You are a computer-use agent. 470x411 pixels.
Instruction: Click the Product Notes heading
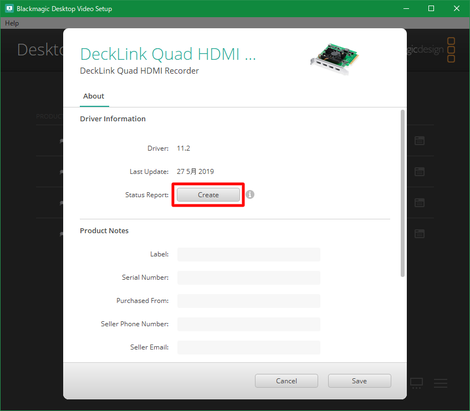[104, 231]
